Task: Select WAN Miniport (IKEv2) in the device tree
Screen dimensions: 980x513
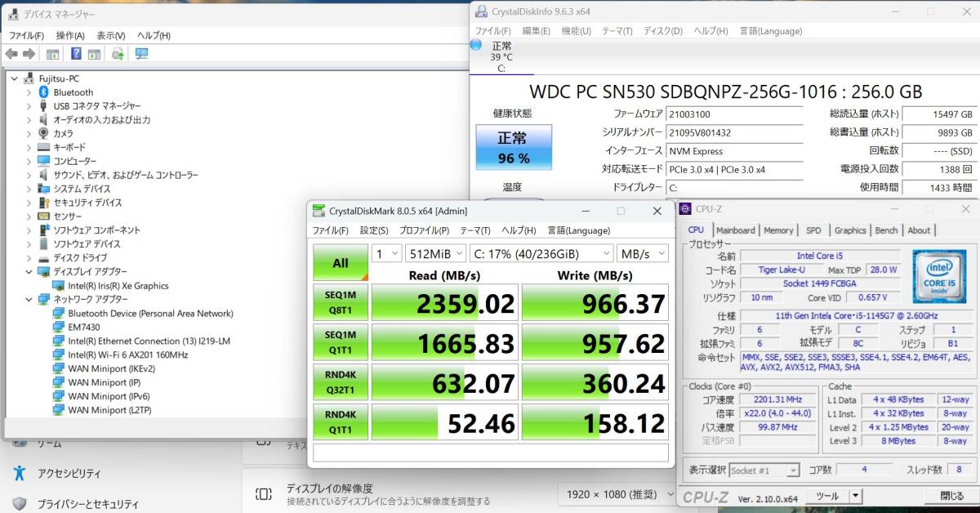Action: [x=112, y=368]
